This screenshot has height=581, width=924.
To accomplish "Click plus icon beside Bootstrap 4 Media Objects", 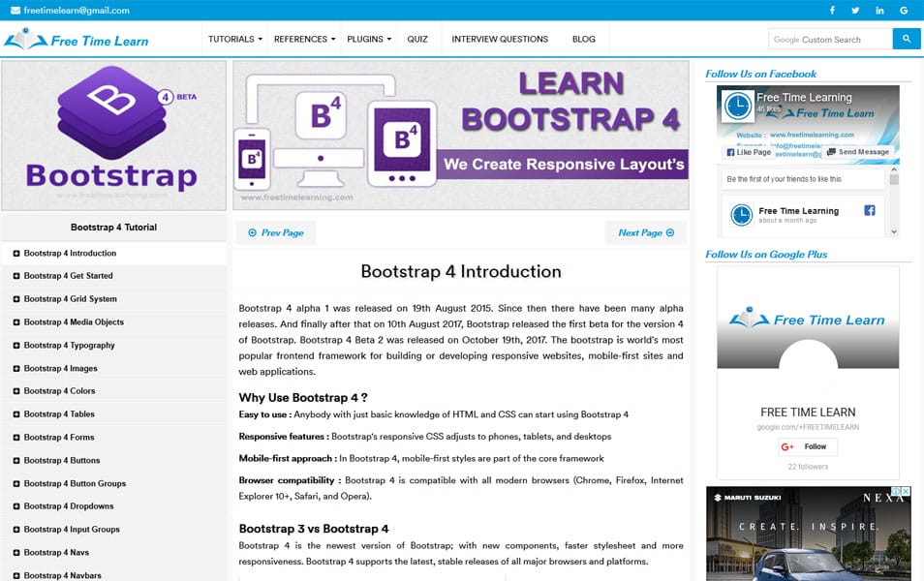I will (x=16, y=322).
